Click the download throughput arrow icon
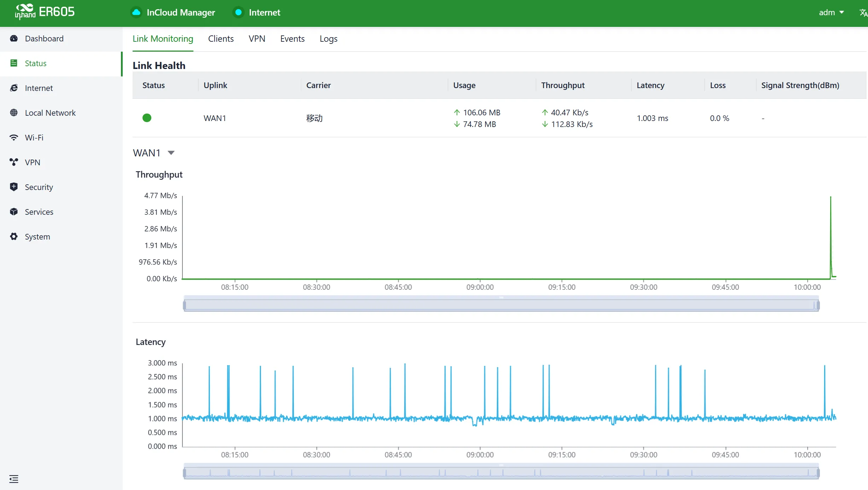The width and height of the screenshot is (868, 490). [x=545, y=124]
